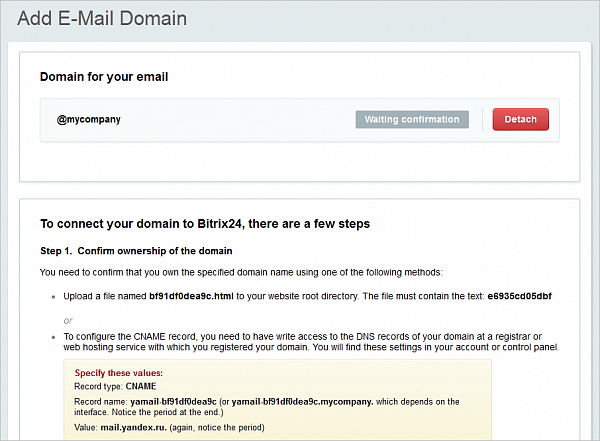
Task: Click the @mycompany domain name
Action: (x=88, y=119)
